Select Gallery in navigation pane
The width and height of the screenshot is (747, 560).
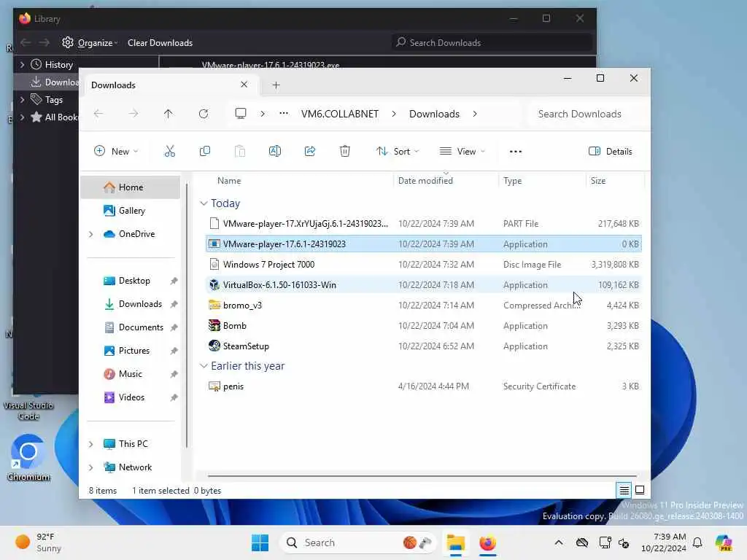pos(131,211)
